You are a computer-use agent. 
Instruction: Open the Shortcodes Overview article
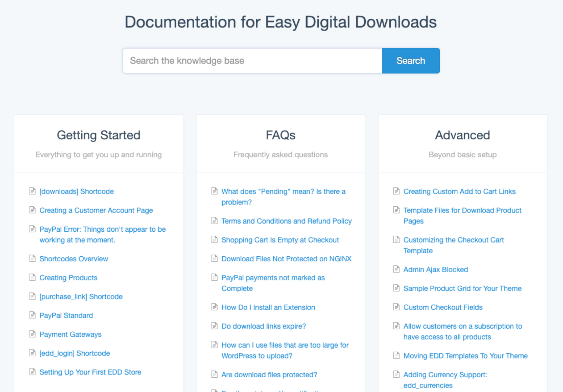pos(74,259)
